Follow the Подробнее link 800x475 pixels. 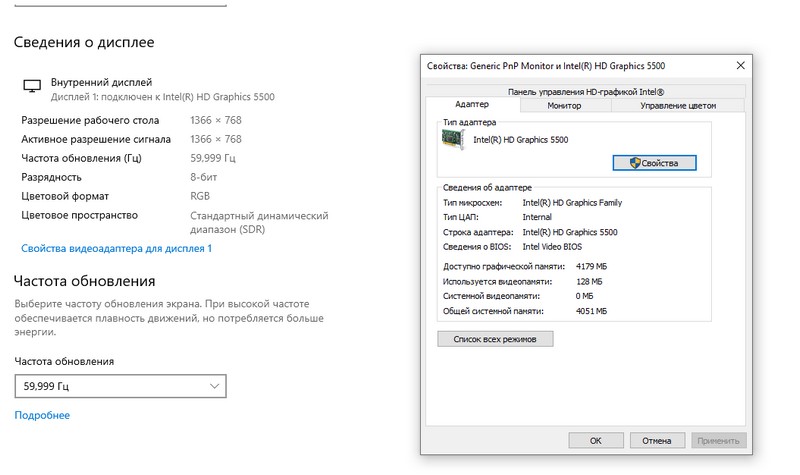pyautogui.click(x=42, y=415)
